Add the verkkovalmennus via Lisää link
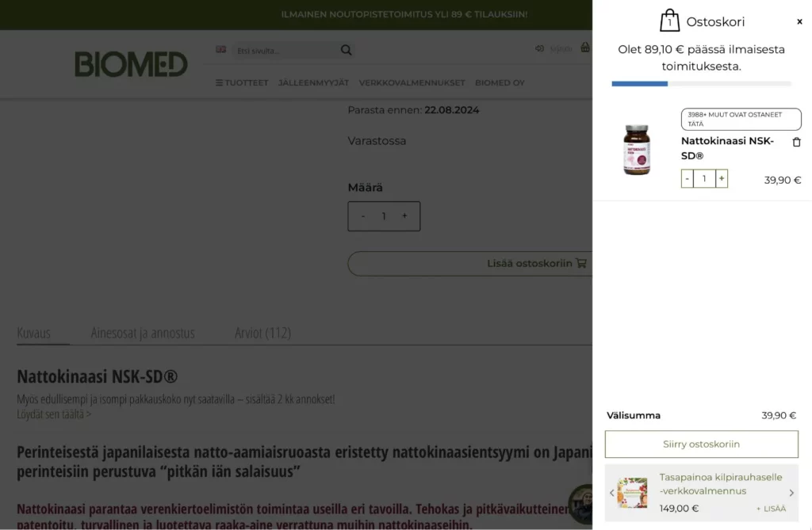The width and height of the screenshot is (812, 530). coord(771,509)
